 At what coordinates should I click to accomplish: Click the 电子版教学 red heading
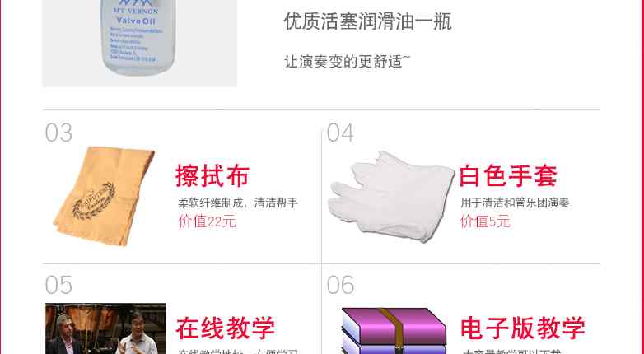[x=522, y=328]
